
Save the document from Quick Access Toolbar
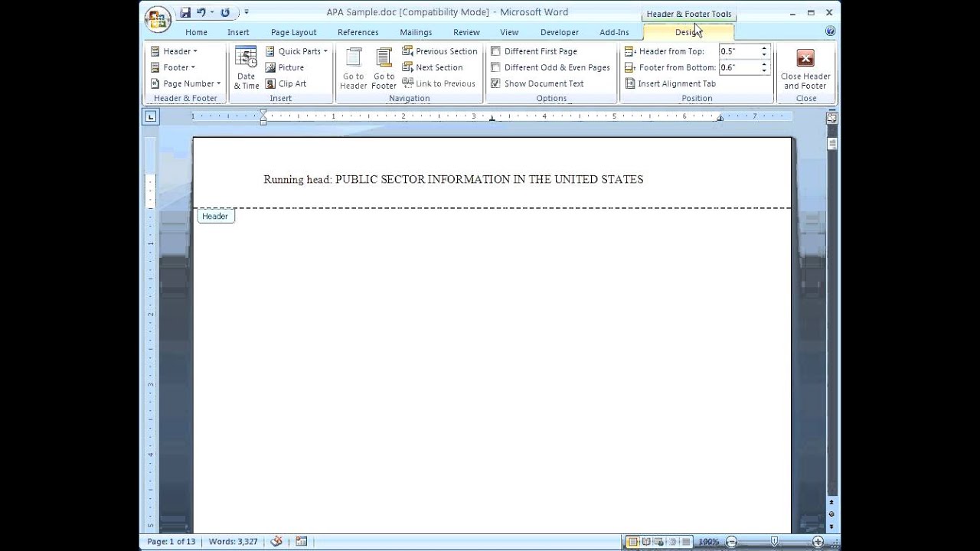(185, 12)
